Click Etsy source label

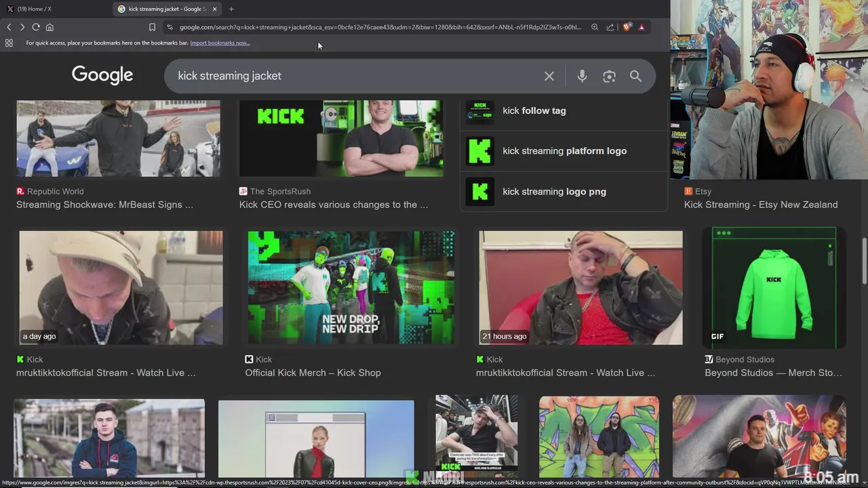tap(703, 191)
